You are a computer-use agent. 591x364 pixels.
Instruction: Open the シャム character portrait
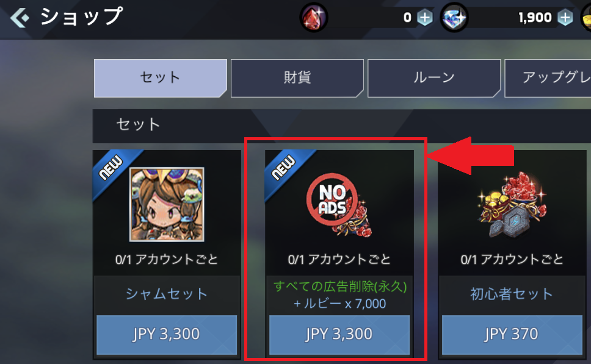[167, 204]
